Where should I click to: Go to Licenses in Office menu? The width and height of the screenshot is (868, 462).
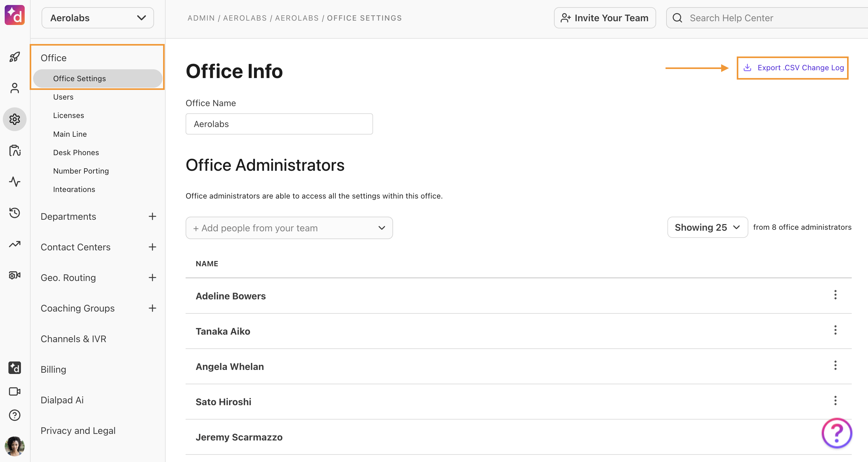[x=68, y=115]
